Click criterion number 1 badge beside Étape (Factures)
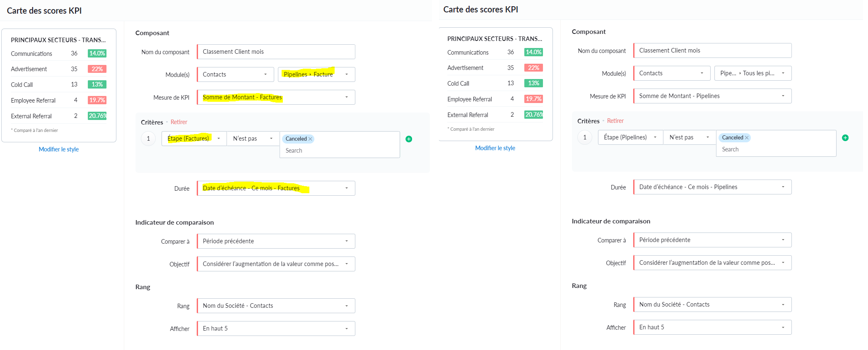 [148, 139]
